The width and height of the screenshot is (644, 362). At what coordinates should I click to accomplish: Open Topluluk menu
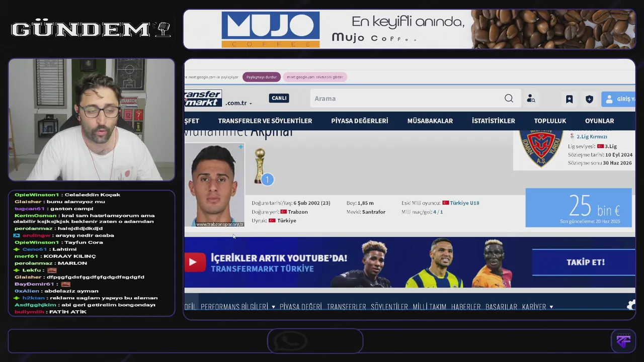point(550,121)
